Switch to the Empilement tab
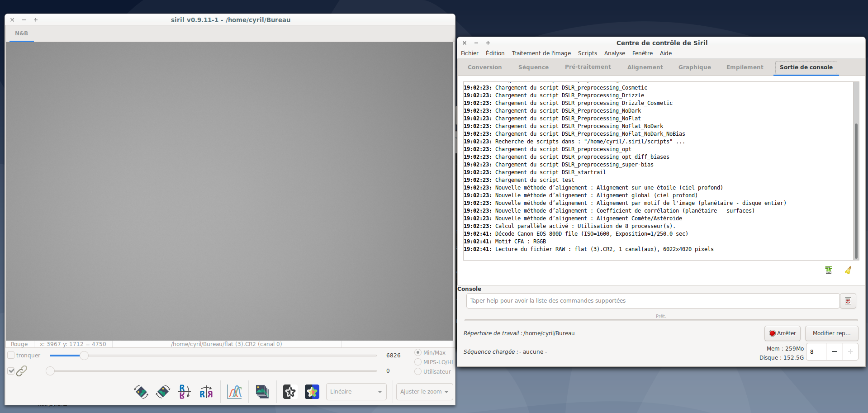 pos(745,67)
